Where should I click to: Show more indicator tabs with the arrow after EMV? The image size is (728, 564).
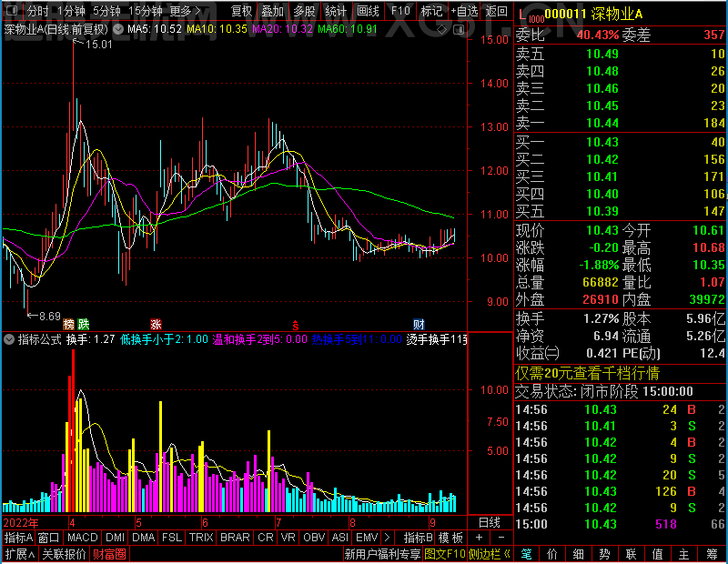[388, 538]
